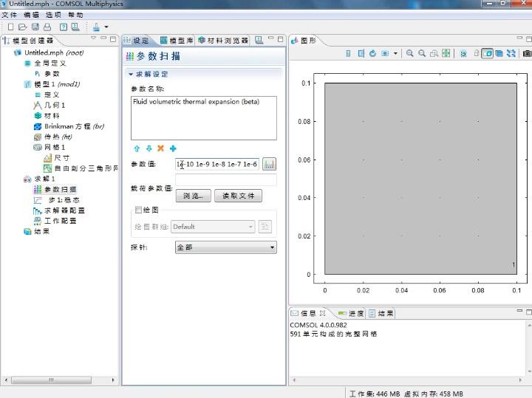Click the Open file folder icon
This screenshot has height=398, width=532.
point(22,27)
